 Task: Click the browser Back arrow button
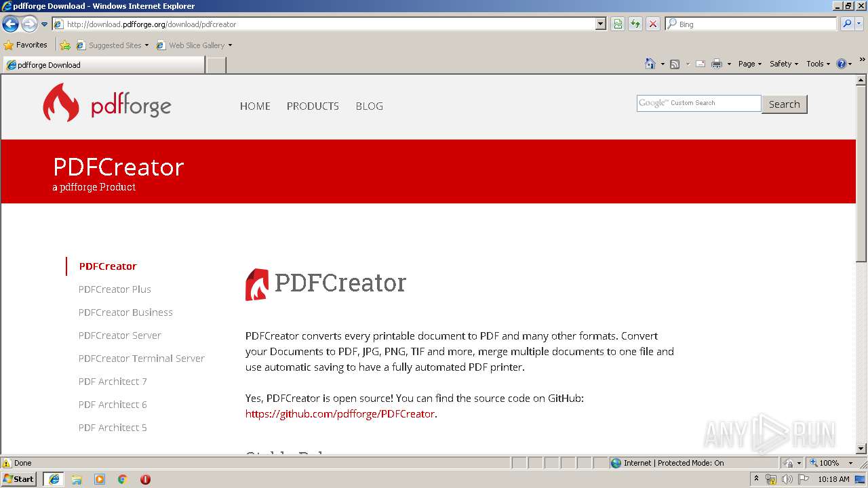[10, 24]
